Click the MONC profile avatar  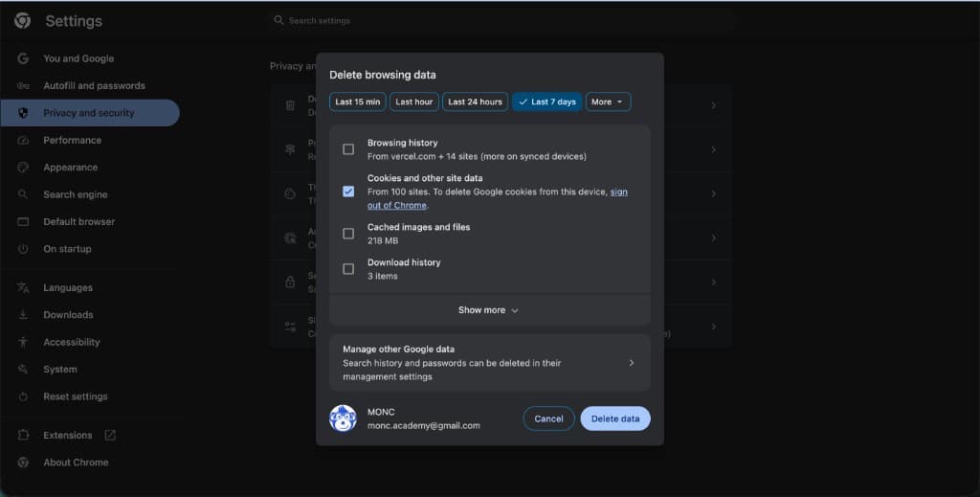pyautogui.click(x=344, y=418)
